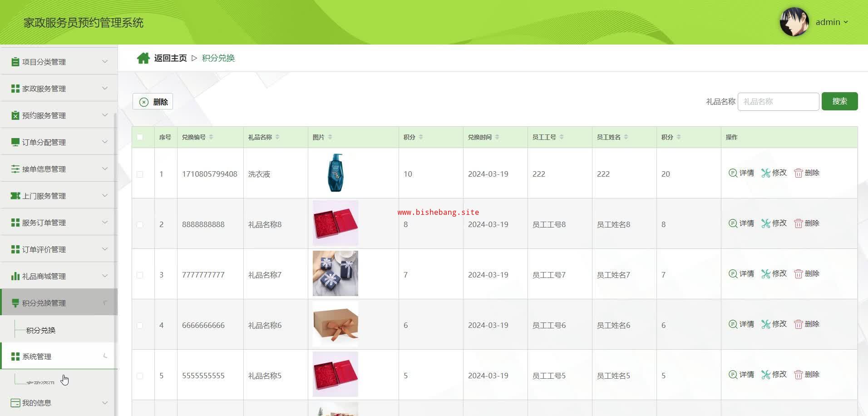This screenshot has height=416, width=868.
Task: Click the circled X icon on 删除 button
Action: [x=144, y=102]
